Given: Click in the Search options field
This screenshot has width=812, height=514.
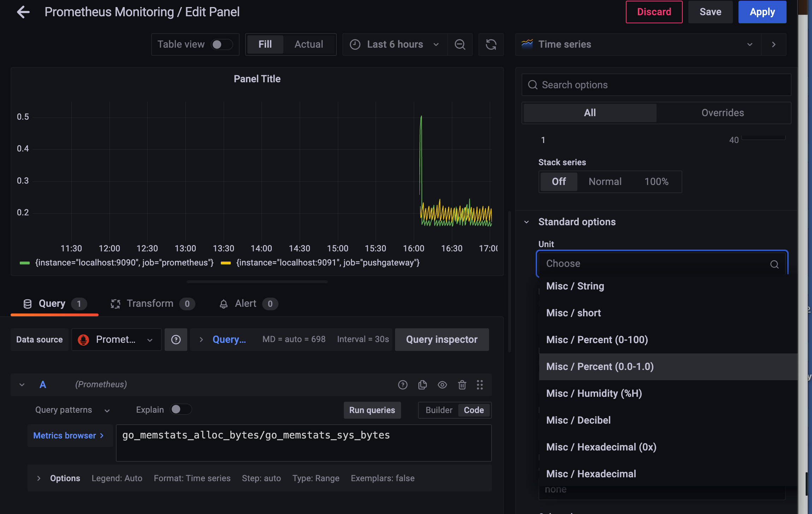Looking at the screenshot, I should tap(656, 85).
